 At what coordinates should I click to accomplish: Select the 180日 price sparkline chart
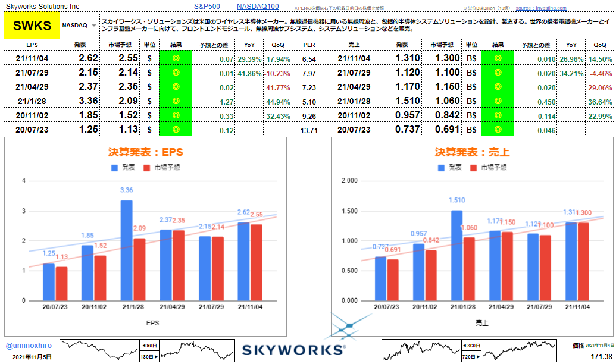coord(197,351)
